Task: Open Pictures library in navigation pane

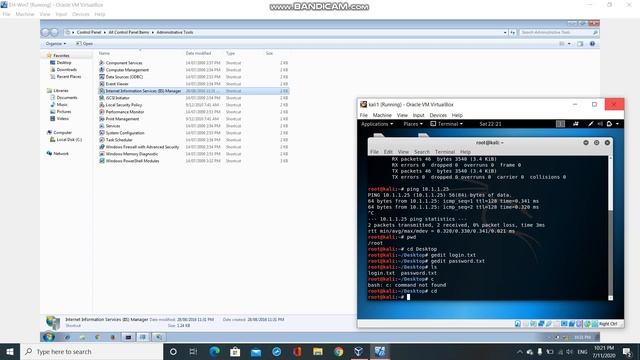Action: [64, 111]
